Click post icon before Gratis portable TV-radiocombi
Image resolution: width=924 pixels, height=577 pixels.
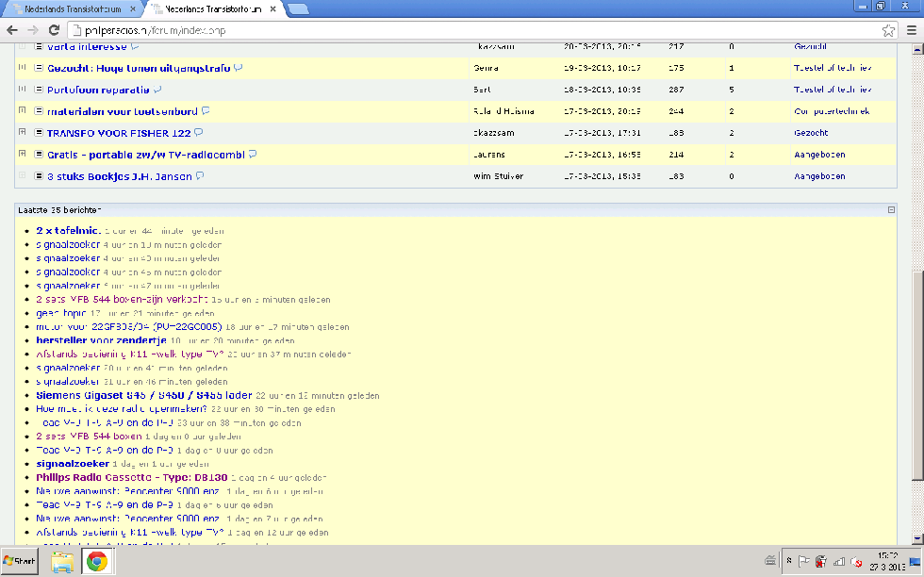coord(39,155)
